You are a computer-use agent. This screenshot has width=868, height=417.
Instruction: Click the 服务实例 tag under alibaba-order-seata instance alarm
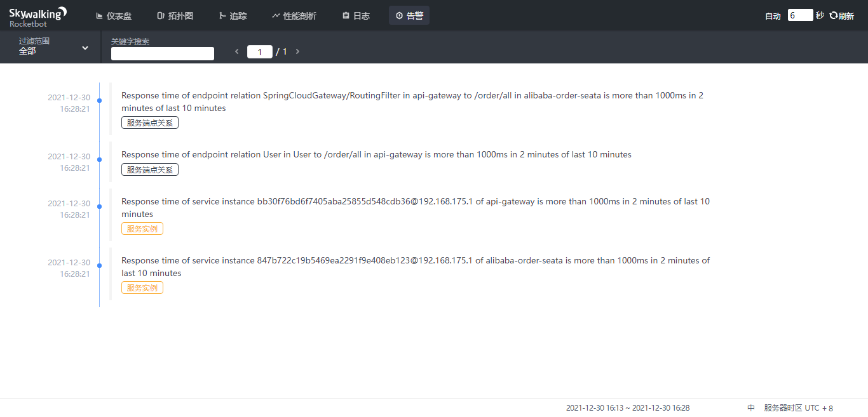point(142,288)
